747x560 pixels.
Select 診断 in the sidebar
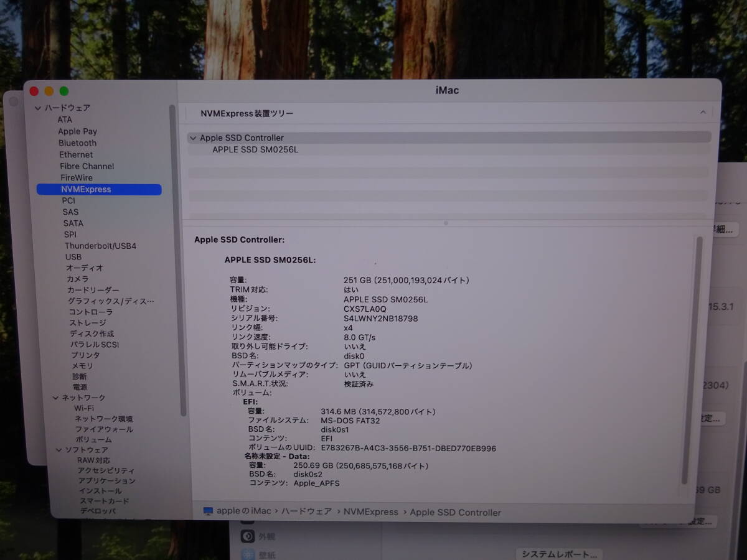coord(79,376)
